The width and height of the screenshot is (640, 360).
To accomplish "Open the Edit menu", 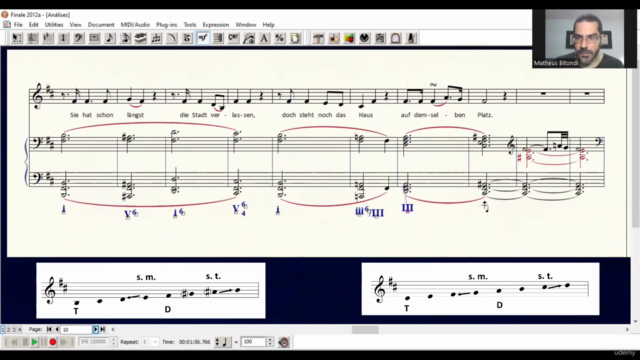I will (33, 25).
